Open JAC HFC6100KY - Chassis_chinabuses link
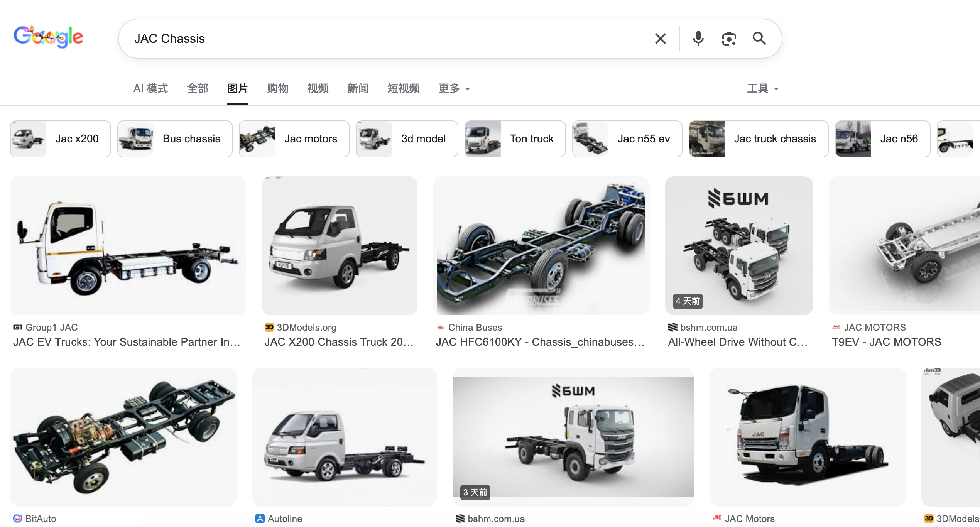This screenshot has width=980, height=527. (540, 342)
